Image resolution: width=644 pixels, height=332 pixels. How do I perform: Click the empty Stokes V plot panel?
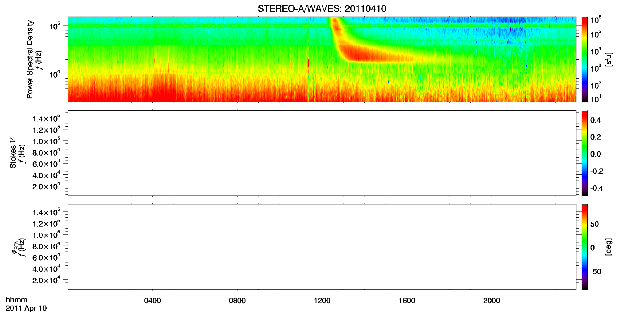pyautogui.click(x=322, y=153)
